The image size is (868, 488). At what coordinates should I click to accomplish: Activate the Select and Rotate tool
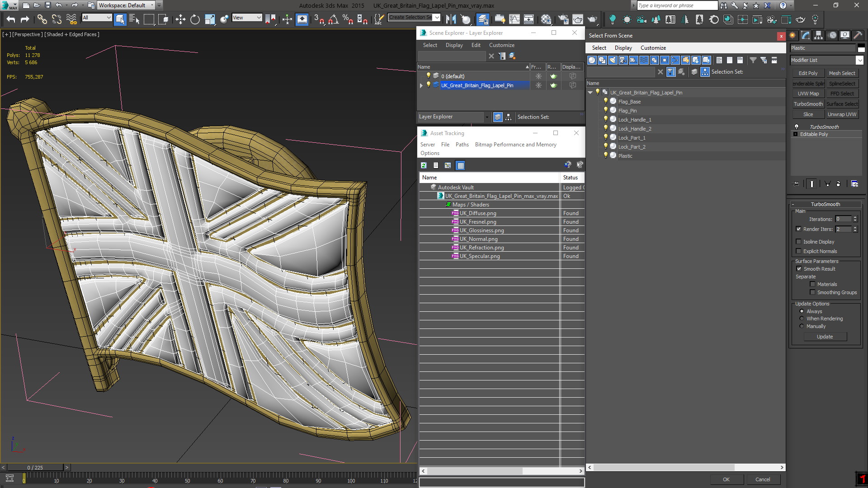195,19
